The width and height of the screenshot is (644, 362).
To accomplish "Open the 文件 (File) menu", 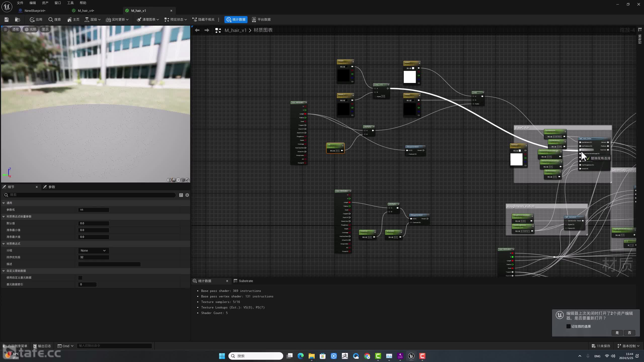I will pyautogui.click(x=20, y=3).
